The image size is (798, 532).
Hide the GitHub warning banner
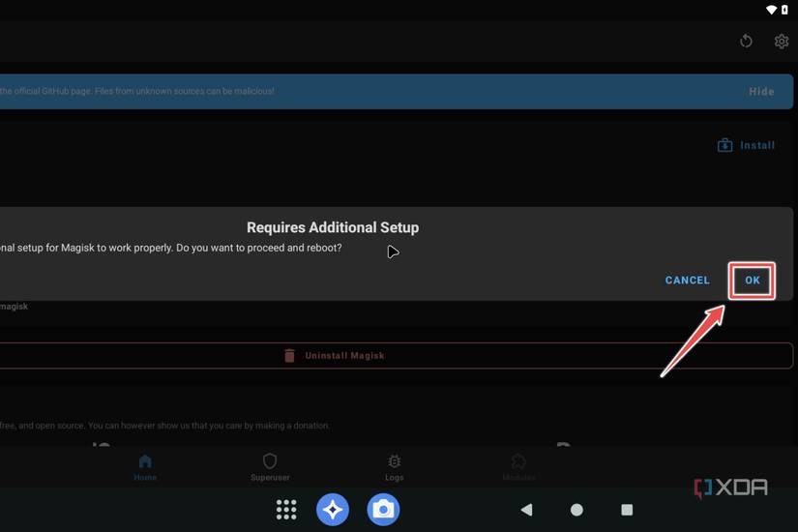tap(761, 92)
